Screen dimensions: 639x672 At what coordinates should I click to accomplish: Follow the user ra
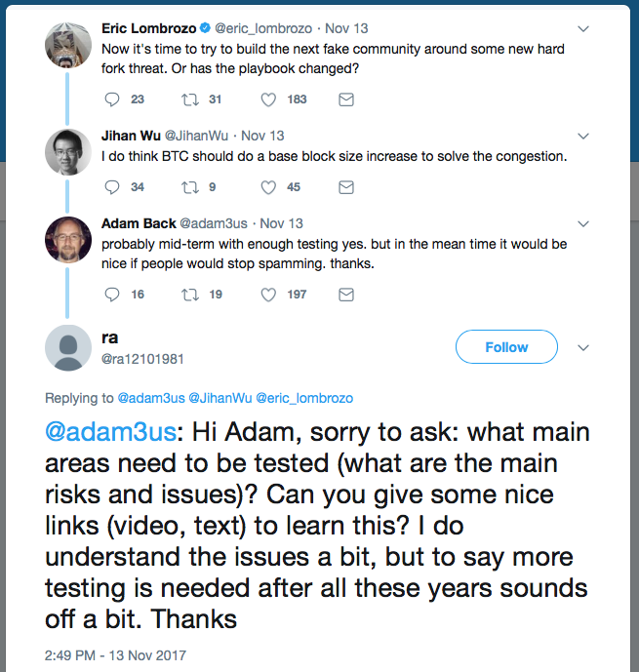click(x=506, y=347)
